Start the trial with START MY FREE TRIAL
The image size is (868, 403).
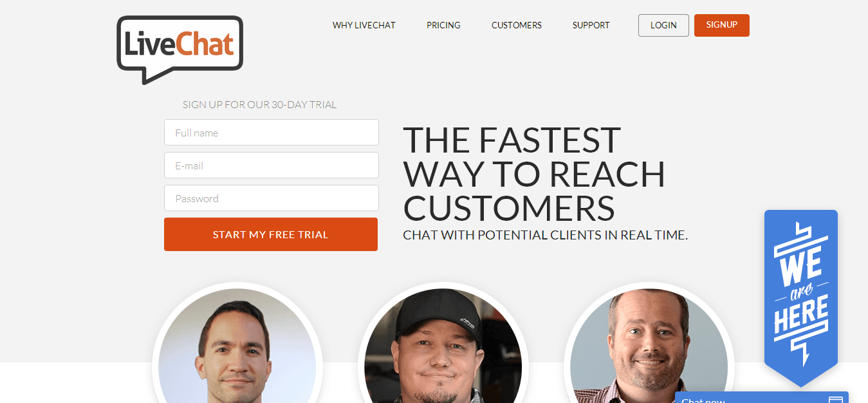tap(271, 234)
